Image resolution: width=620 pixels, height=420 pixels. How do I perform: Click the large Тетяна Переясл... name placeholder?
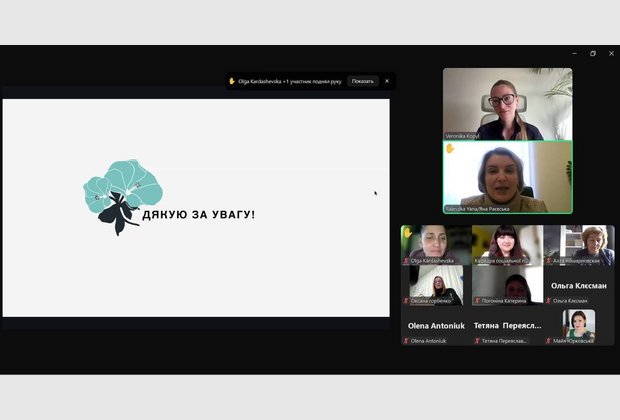(x=508, y=326)
